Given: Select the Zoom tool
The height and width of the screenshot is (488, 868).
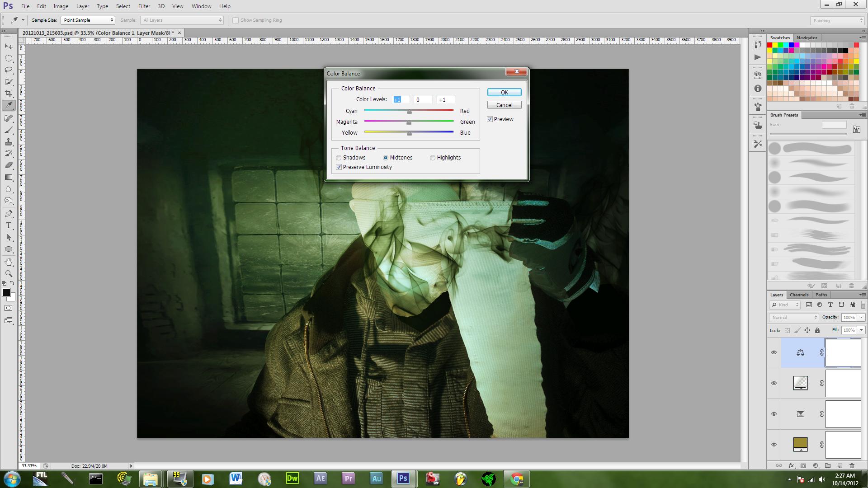Looking at the screenshot, I should point(9,274).
